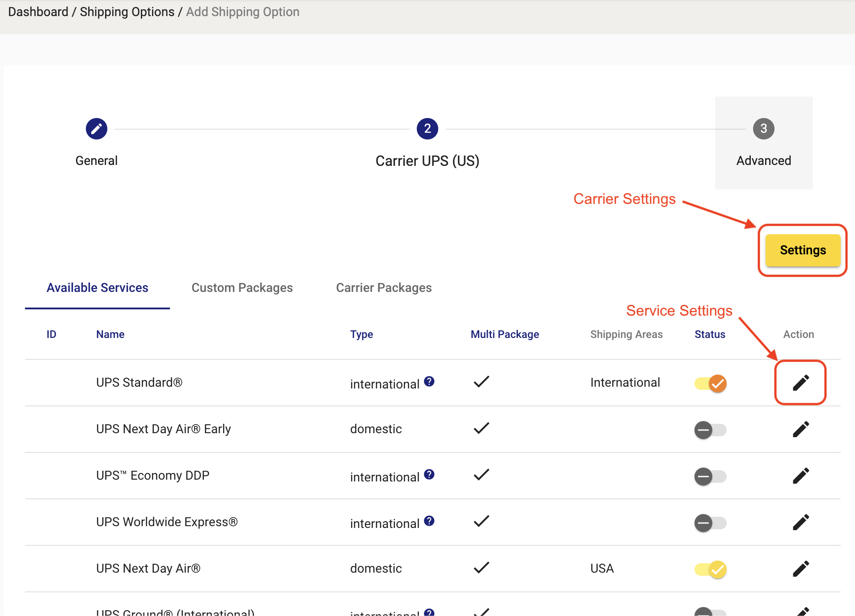Disable the UPS Standard® status toggle
855x616 pixels.
click(711, 384)
